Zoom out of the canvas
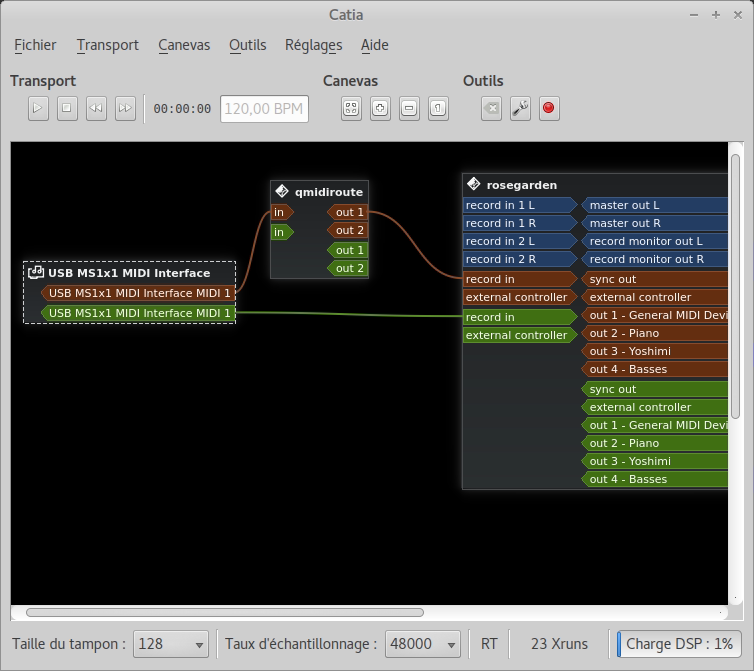This screenshot has height=671, width=754. tap(409, 108)
